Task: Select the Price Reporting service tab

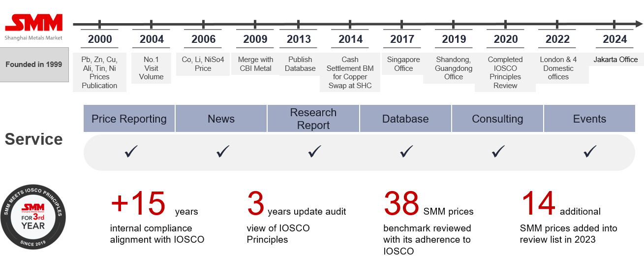Action: pos(129,119)
